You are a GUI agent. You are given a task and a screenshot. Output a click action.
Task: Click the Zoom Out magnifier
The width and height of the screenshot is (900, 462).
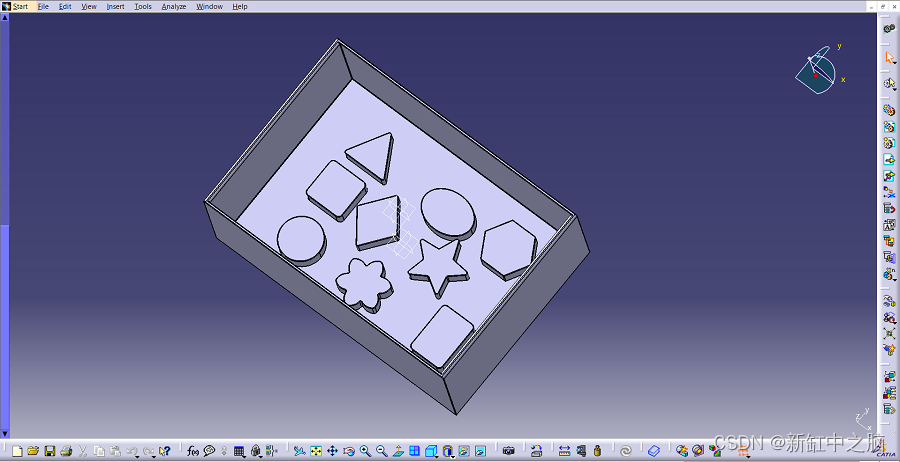click(382, 451)
